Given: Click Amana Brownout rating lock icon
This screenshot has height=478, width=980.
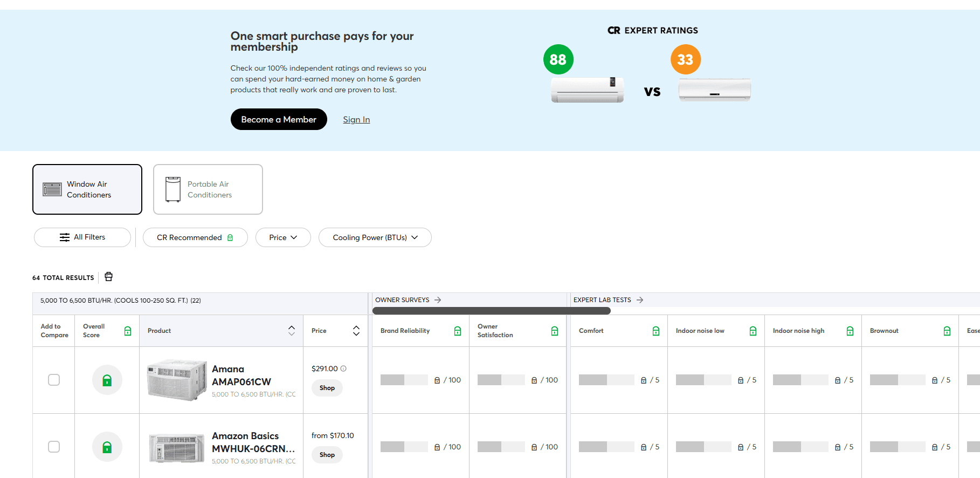Looking at the screenshot, I should [935, 380].
